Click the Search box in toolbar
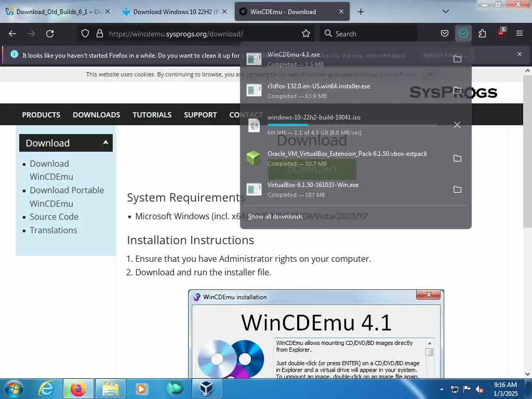532x399 pixels. 368,34
